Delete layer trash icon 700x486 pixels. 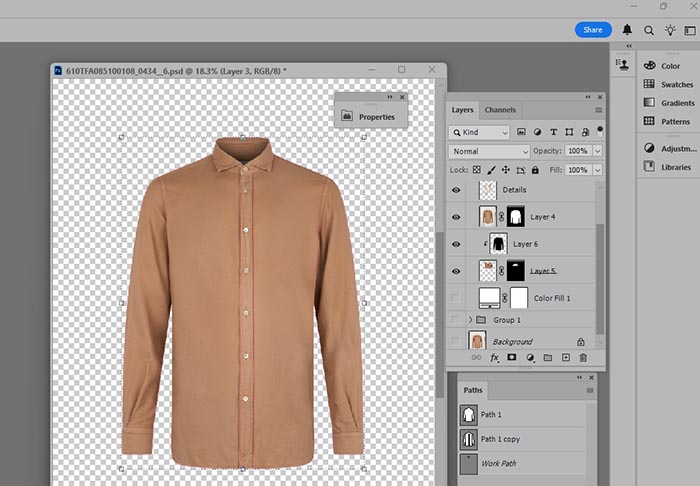(x=583, y=357)
